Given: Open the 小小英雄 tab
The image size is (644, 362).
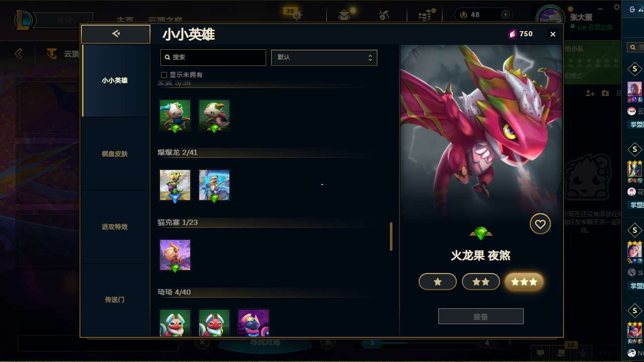Looking at the screenshot, I should [x=116, y=80].
